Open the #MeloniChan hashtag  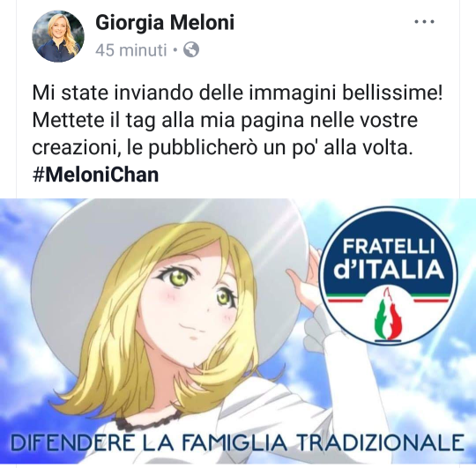[95, 175]
